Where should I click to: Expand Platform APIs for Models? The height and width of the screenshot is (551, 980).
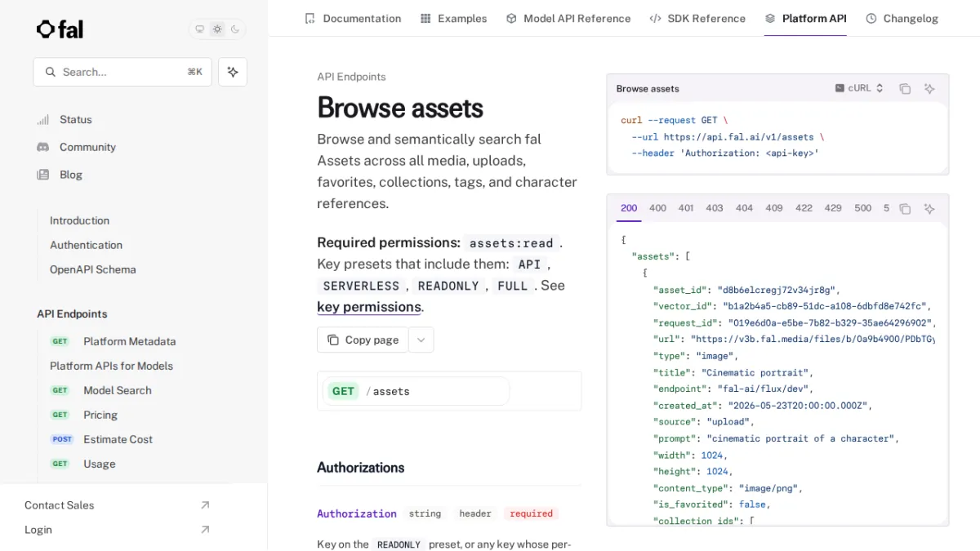coord(111,366)
